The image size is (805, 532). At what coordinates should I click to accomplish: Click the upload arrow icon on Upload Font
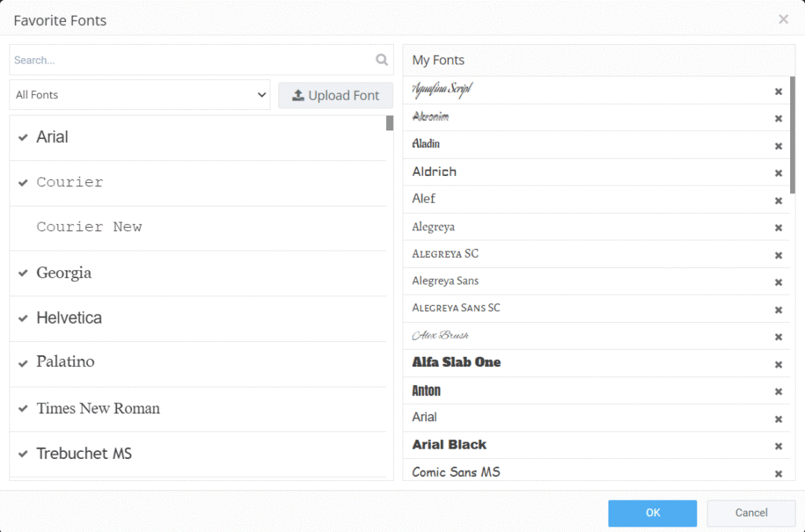300,95
